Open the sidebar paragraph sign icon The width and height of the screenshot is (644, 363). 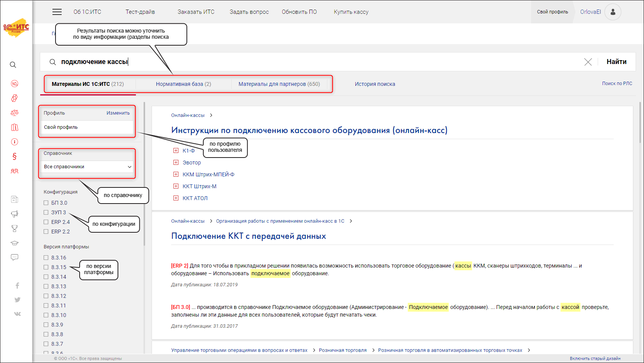pyautogui.click(x=15, y=156)
